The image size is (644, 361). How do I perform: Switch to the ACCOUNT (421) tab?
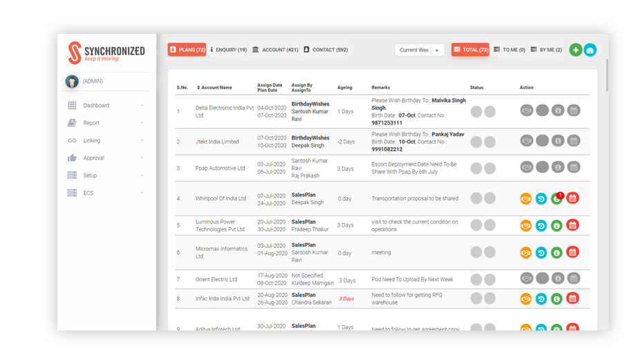click(275, 50)
